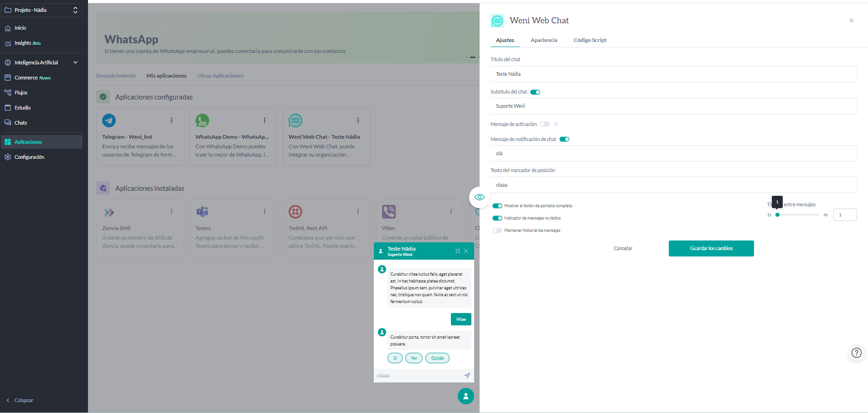The width and height of the screenshot is (868, 413).
Task: Click the Weni Web Chat card icon
Action: click(295, 120)
